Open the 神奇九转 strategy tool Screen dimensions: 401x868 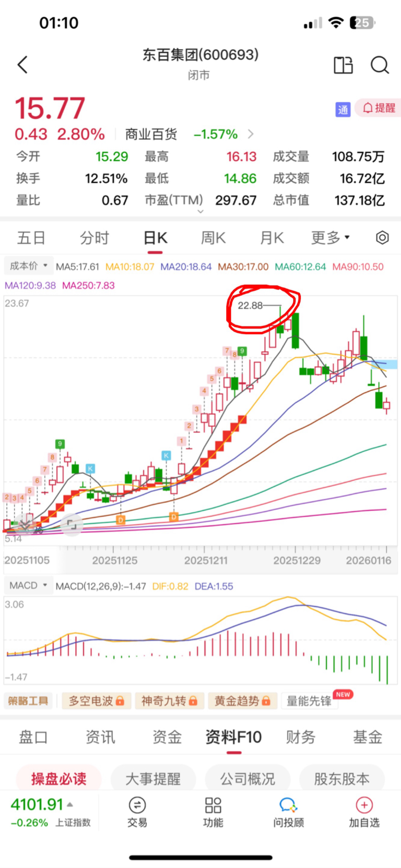pos(169,701)
